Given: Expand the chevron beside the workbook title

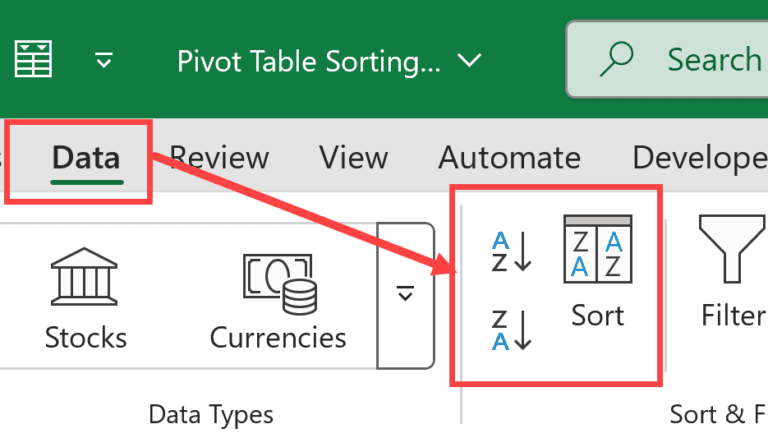Looking at the screenshot, I should pos(469,61).
